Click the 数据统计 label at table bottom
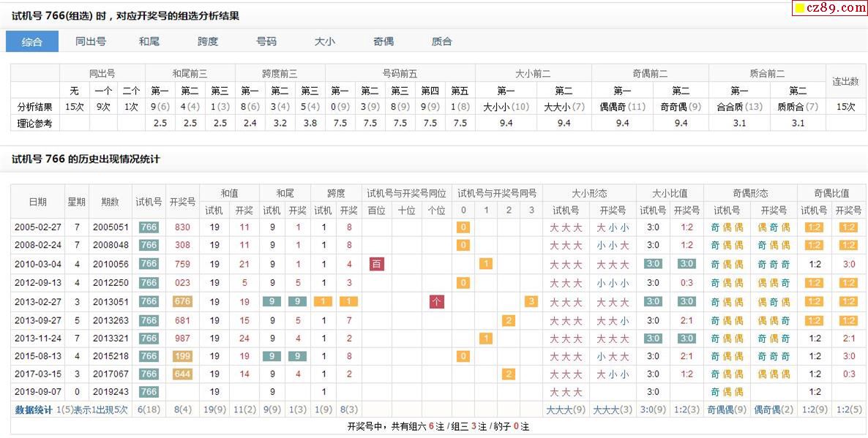 34,410
